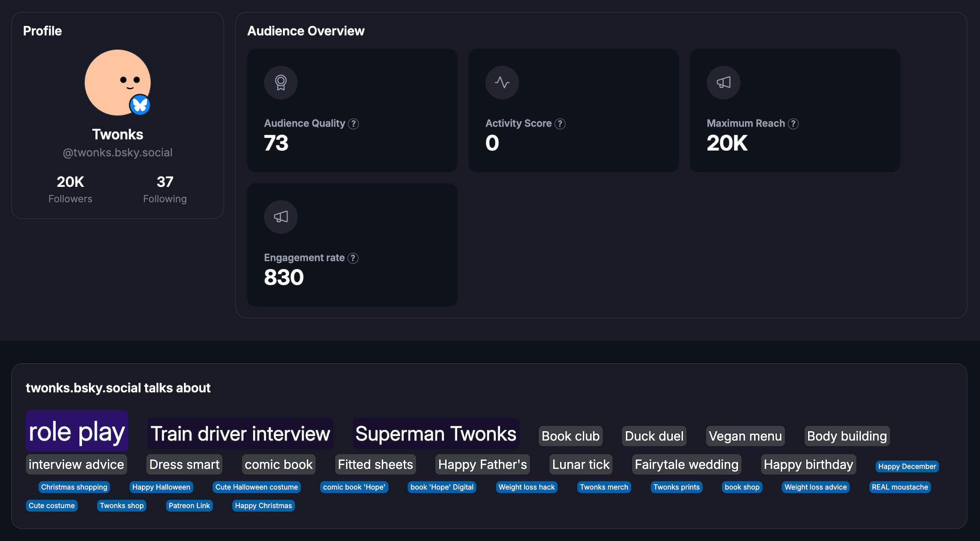Viewport: 980px width, 541px height.
Task: Click the Twonks profile avatar
Action: pyautogui.click(x=114, y=80)
